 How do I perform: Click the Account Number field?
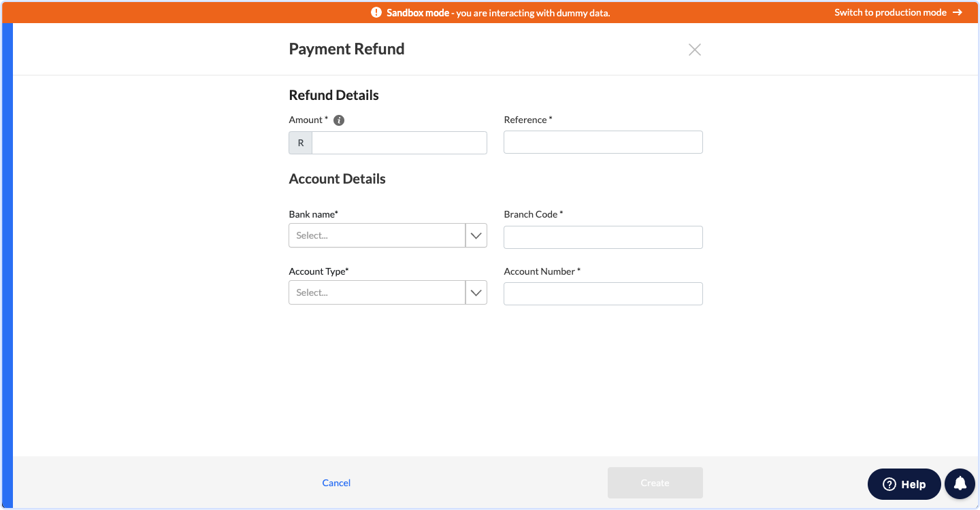click(603, 294)
